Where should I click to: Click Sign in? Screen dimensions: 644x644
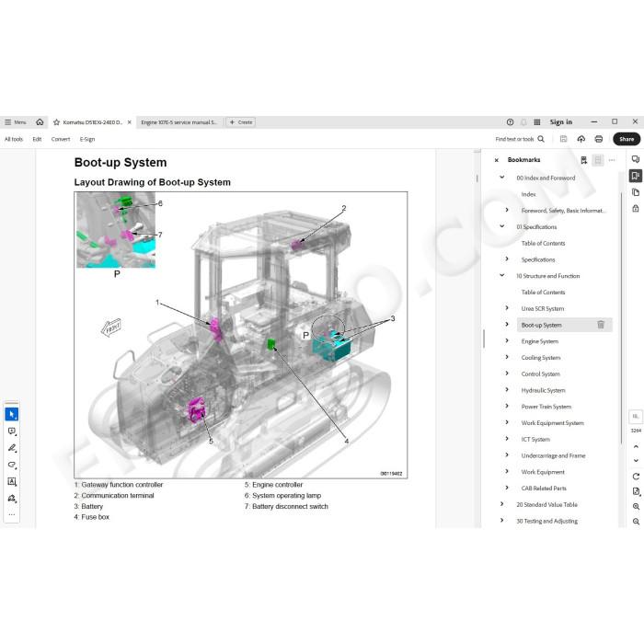point(560,122)
